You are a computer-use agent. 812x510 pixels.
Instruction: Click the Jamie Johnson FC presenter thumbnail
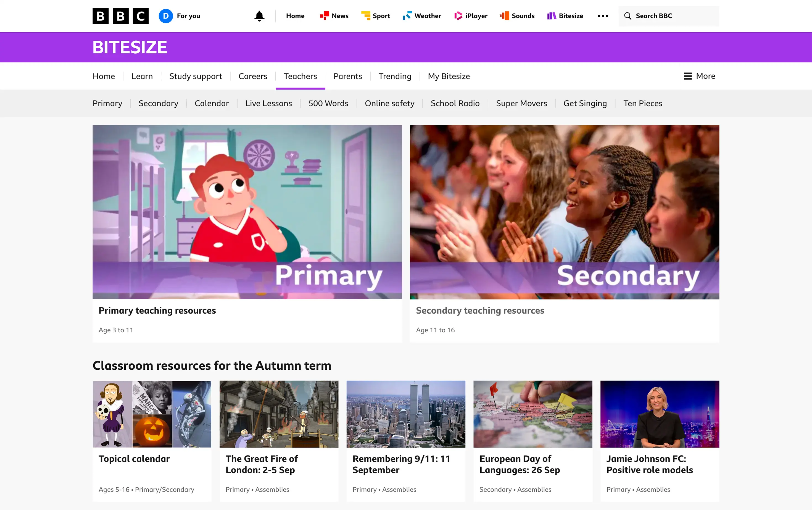pyautogui.click(x=660, y=414)
